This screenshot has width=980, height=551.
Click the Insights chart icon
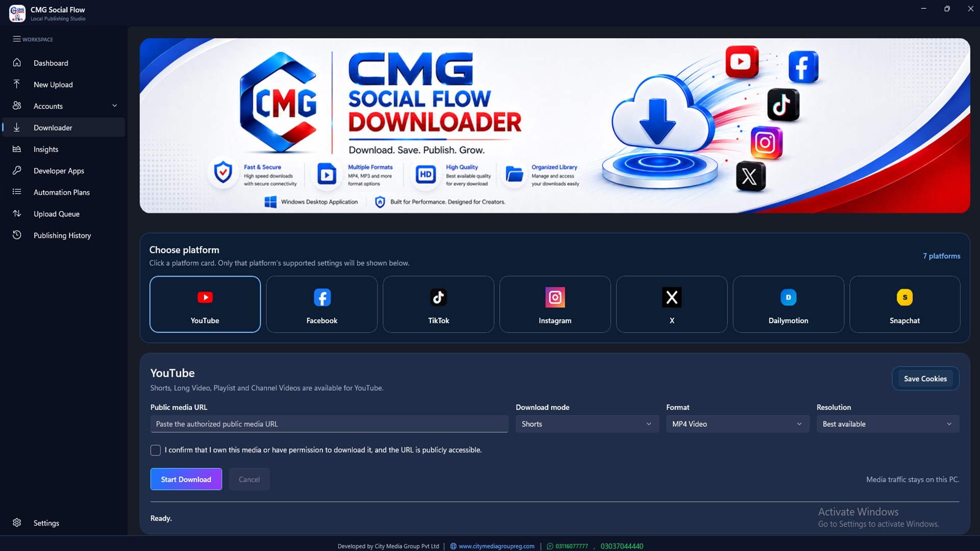pyautogui.click(x=17, y=148)
